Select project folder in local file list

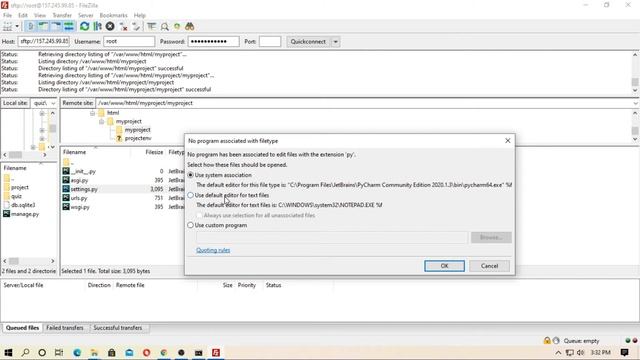click(20, 187)
